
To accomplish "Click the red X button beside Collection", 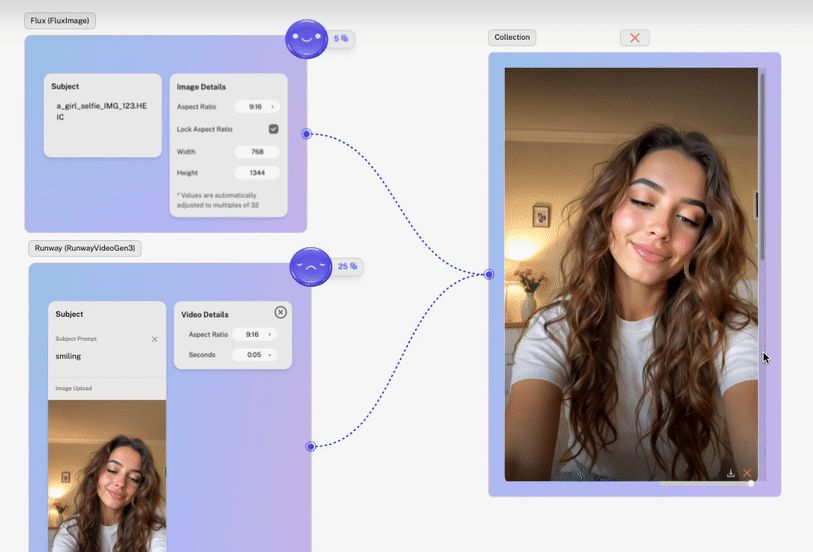I will coord(634,38).
